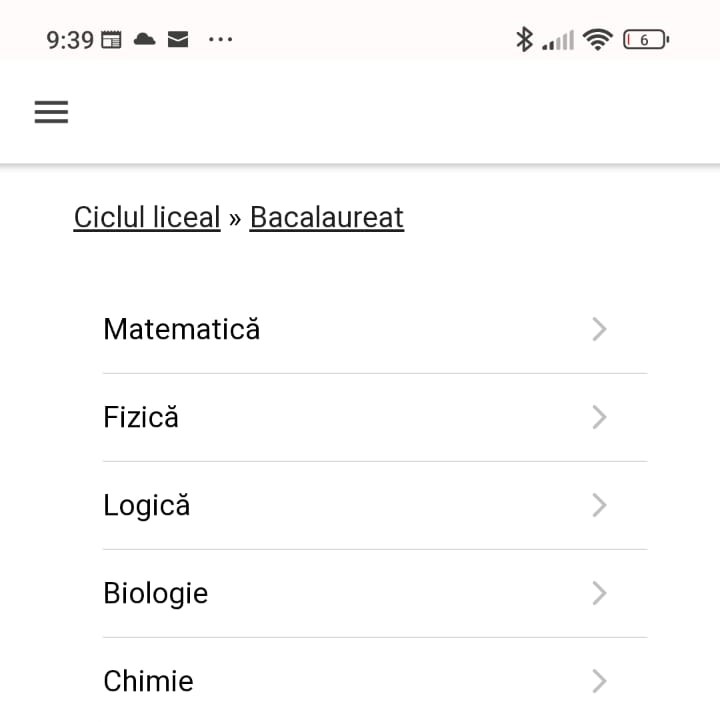Follow the Bacalaureat breadcrumb link
This screenshot has width=720, height=722.
(327, 217)
